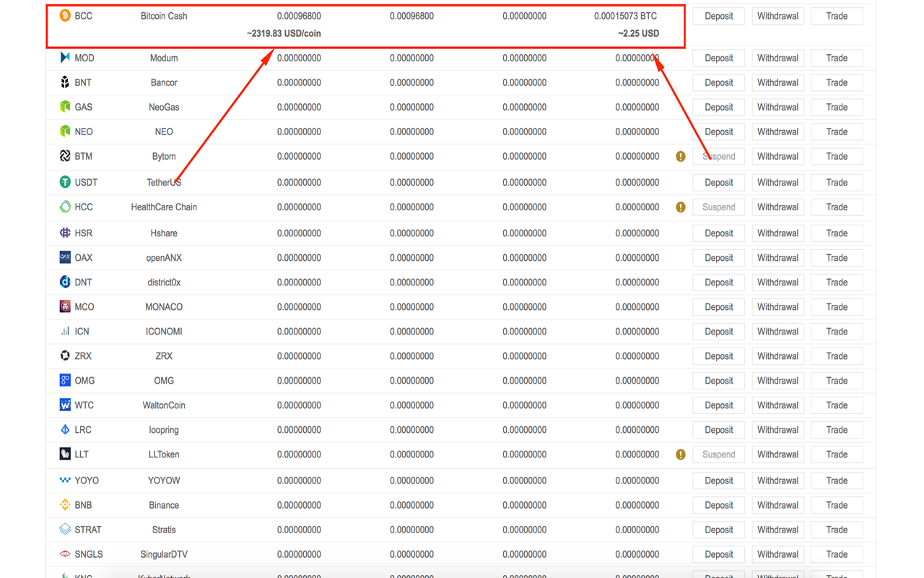
Task: Click the Binance coin name
Action: tap(164, 505)
